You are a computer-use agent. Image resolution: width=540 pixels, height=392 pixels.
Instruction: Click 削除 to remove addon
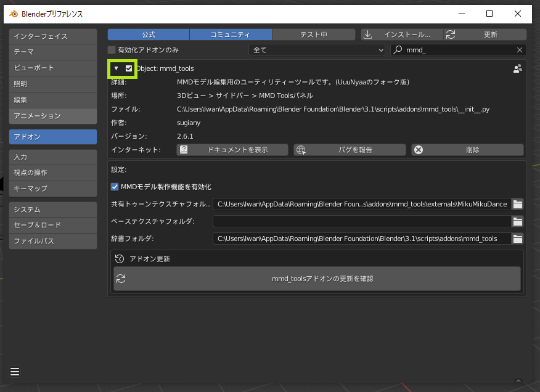tap(467, 150)
